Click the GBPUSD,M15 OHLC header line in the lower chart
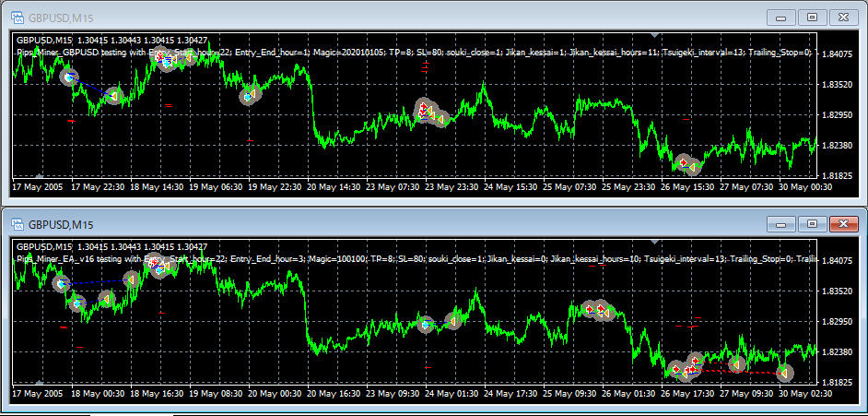The height and width of the screenshot is (416, 868). [112, 246]
